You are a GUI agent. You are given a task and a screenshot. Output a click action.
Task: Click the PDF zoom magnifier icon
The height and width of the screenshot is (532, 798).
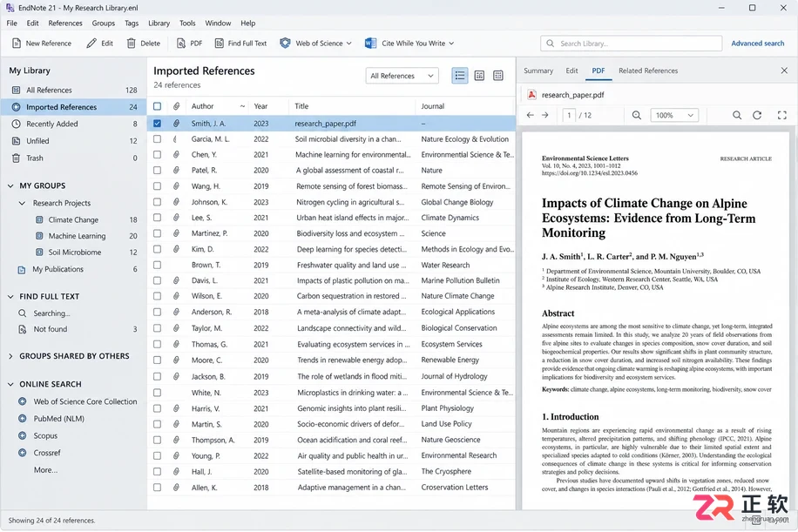pyautogui.click(x=636, y=116)
